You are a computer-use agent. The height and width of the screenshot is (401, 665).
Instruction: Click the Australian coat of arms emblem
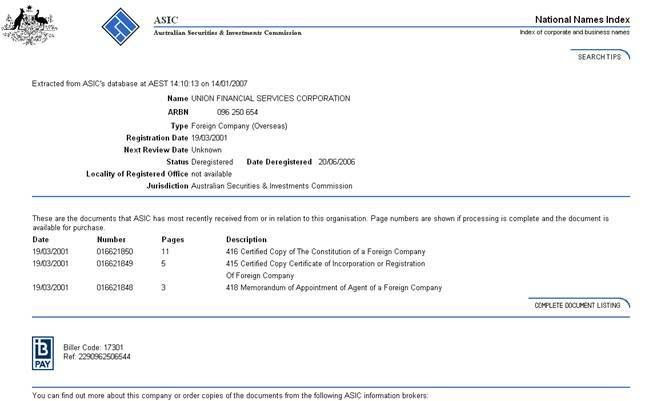29,25
